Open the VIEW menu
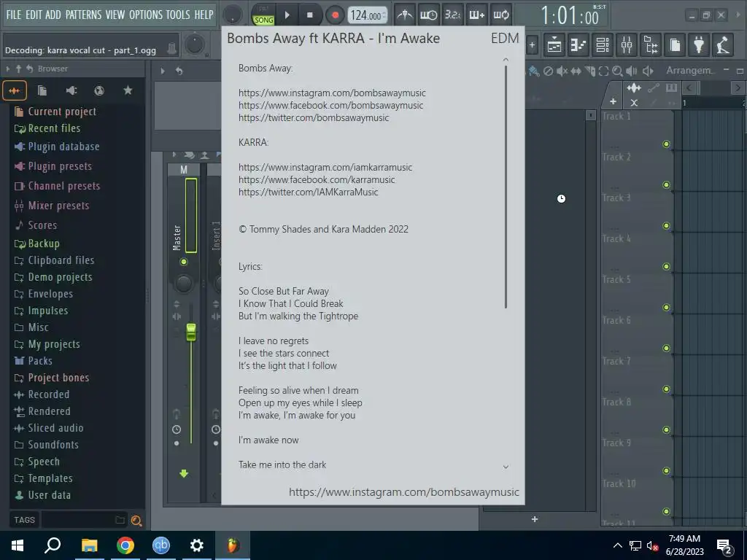Screen dimensions: 747x560 (x=115, y=15)
